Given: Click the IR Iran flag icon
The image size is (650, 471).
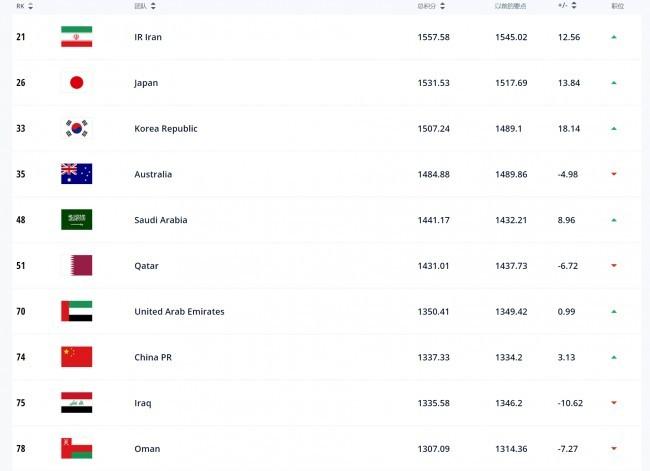Looking at the screenshot, I should click(x=77, y=36).
